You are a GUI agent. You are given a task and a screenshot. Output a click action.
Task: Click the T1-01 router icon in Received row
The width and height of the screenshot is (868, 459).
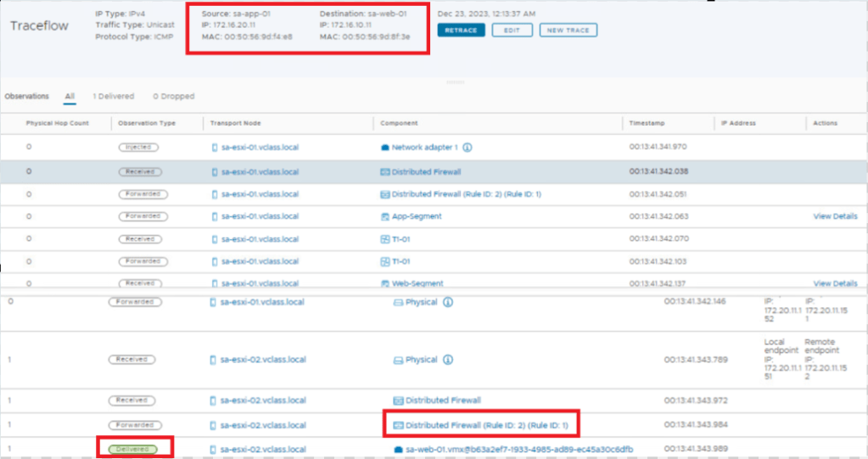(384, 239)
